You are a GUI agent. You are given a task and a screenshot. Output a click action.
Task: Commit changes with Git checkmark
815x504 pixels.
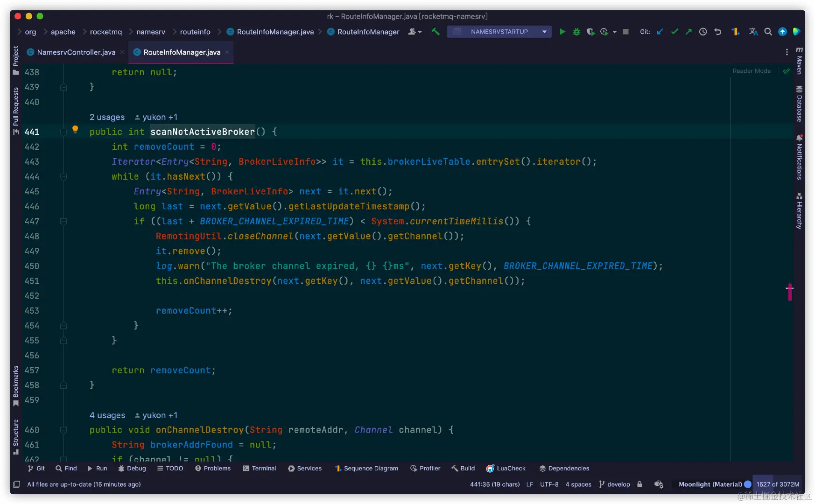(674, 32)
